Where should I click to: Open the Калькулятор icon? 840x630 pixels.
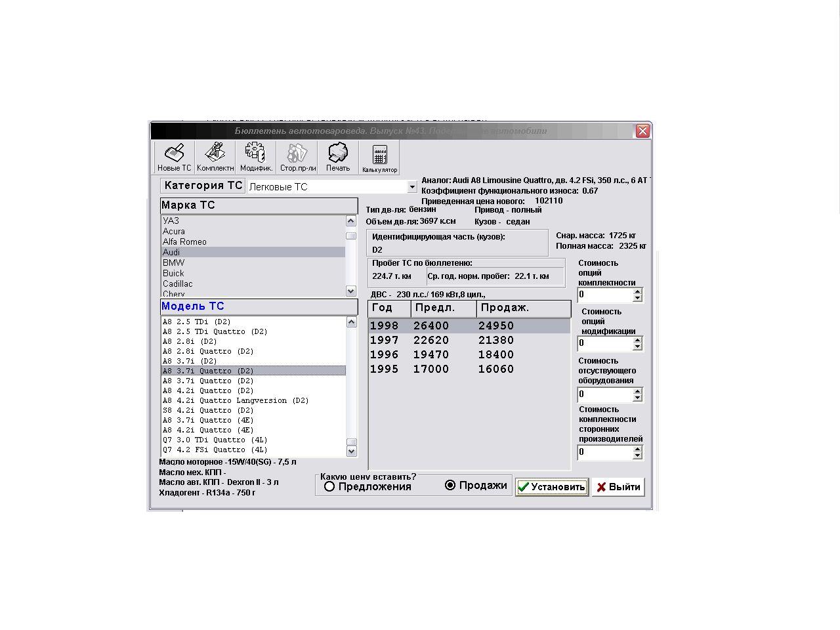[x=379, y=158]
